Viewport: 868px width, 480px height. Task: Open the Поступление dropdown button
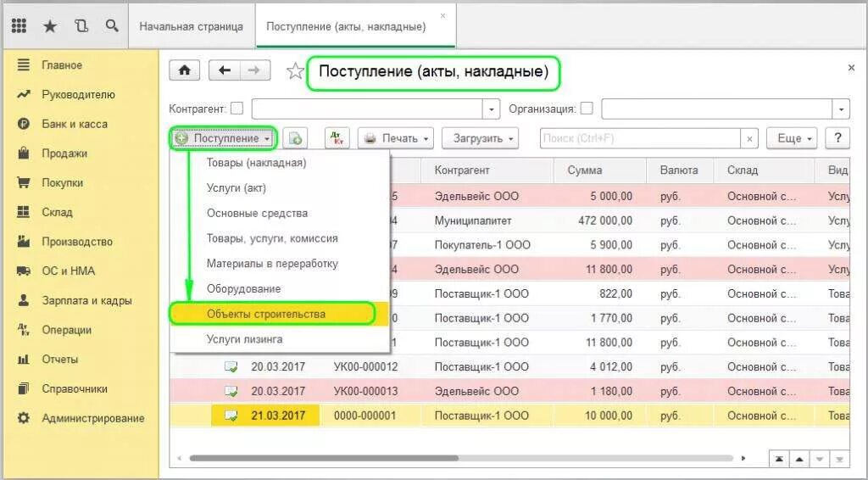tap(223, 138)
